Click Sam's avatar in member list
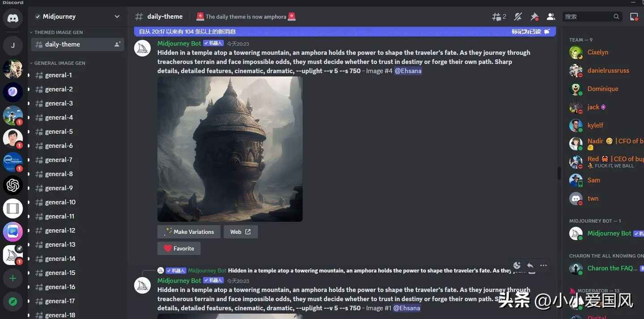This screenshot has height=319, width=644. tap(576, 180)
